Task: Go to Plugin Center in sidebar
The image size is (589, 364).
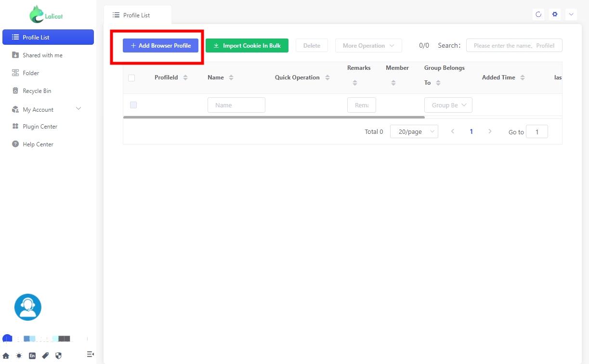Action: [40, 127]
